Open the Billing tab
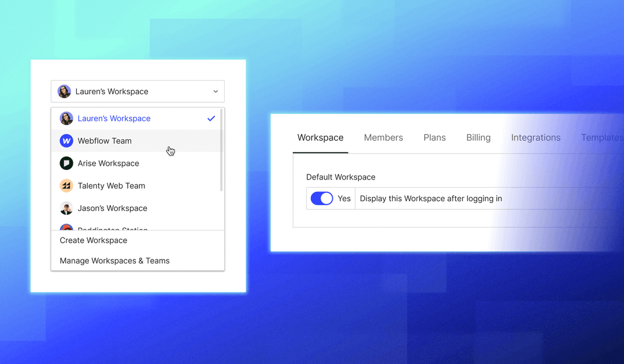The width and height of the screenshot is (624, 364). [478, 138]
